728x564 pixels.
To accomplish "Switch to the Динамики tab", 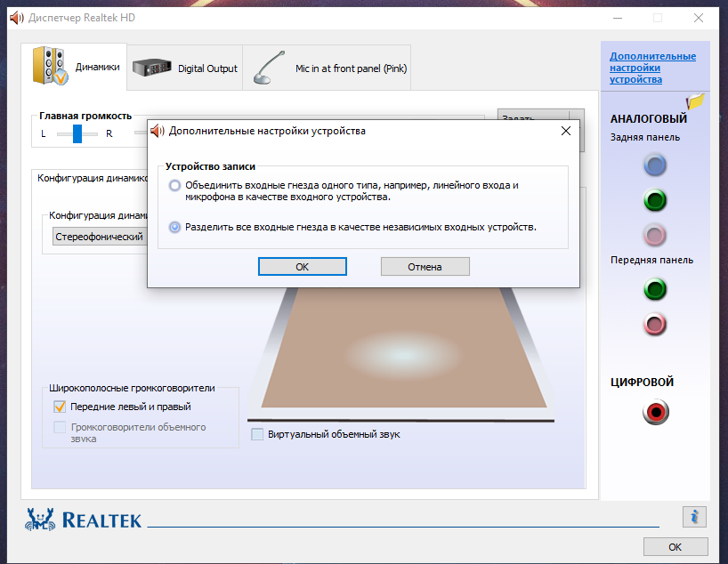I will [x=74, y=67].
